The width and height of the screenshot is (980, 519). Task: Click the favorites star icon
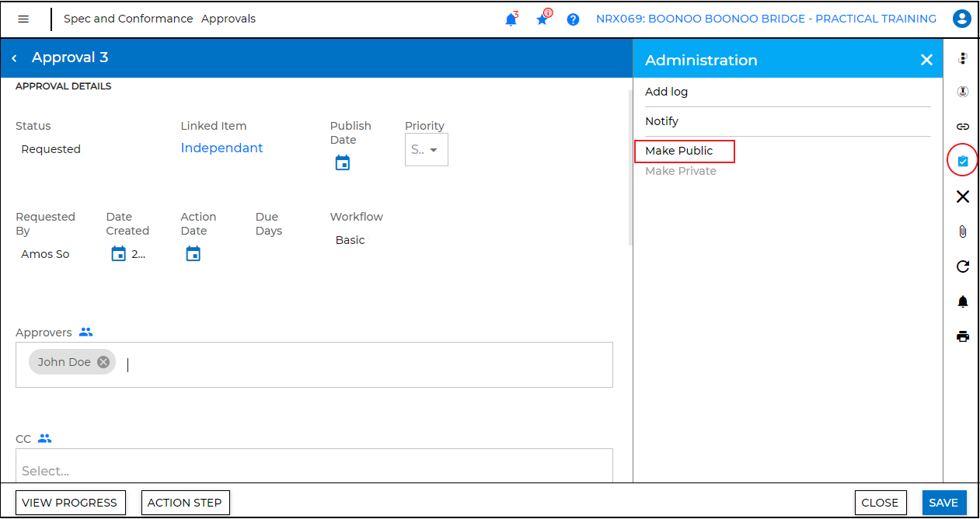point(542,19)
